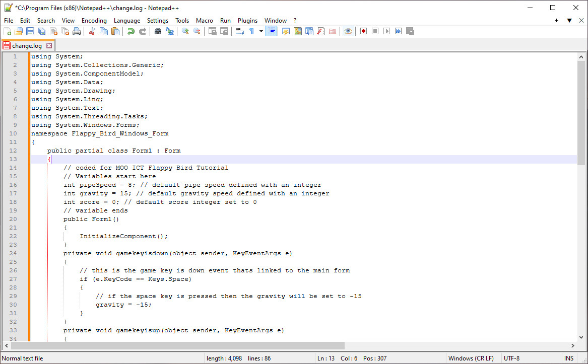Click the vertical scrollbar down arrow
The width and height of the screenshot is (588, 364).
point(582,338)
